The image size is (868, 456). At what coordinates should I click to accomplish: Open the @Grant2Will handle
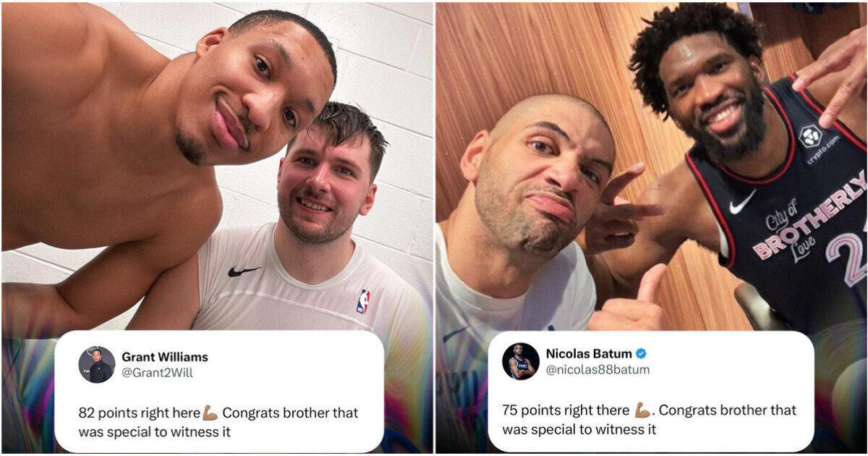157,373
